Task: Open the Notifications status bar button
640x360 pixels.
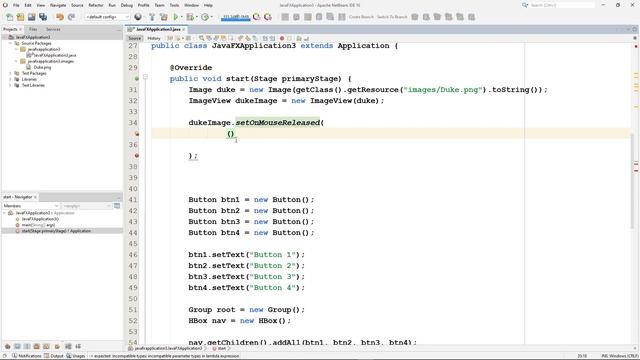Action: pos(27,356)
